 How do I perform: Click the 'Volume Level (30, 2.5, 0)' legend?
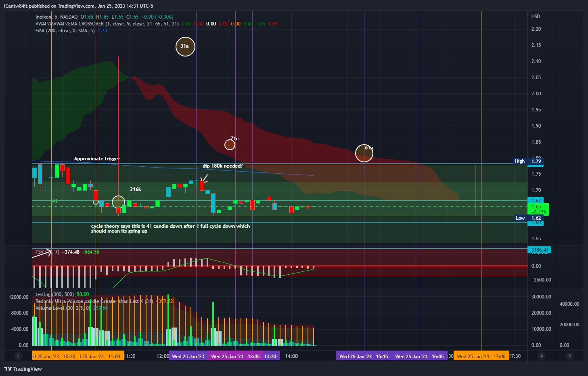tap(63, 308)
